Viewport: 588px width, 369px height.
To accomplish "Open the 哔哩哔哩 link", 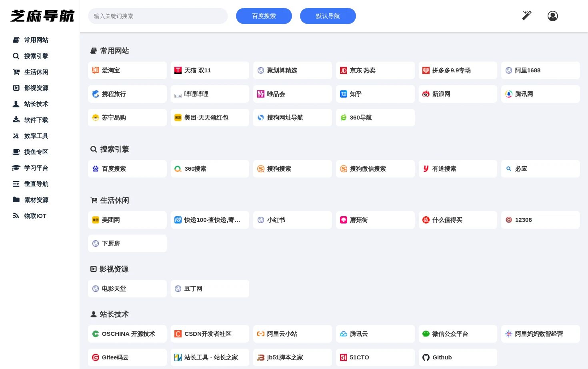I will pos(210,94).
